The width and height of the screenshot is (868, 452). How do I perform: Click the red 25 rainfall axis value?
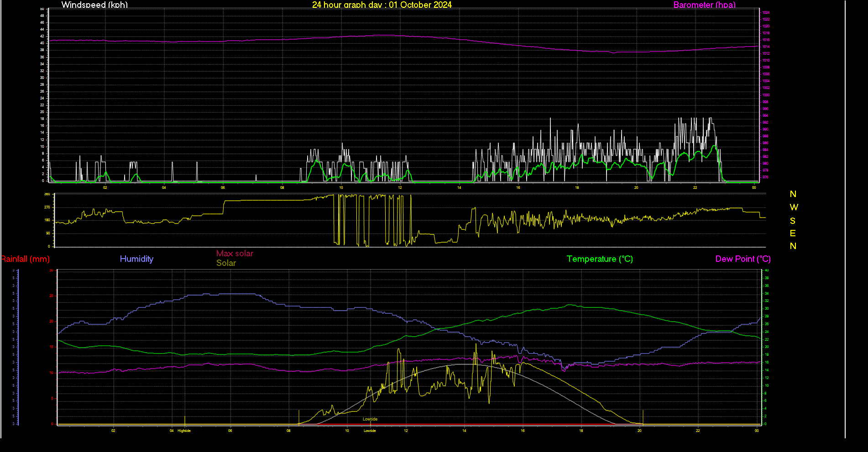(x=52, y=296)
